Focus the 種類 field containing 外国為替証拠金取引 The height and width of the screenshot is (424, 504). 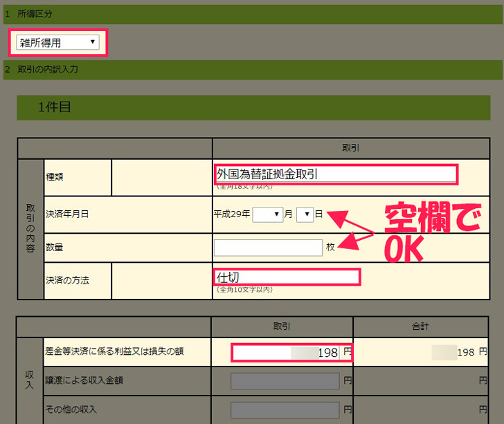(x=336, y=174)
